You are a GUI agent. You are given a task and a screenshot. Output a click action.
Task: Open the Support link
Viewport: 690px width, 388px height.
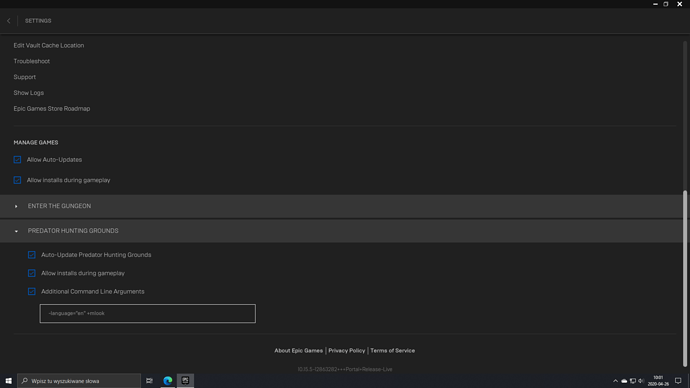click(x=25, y=77)
